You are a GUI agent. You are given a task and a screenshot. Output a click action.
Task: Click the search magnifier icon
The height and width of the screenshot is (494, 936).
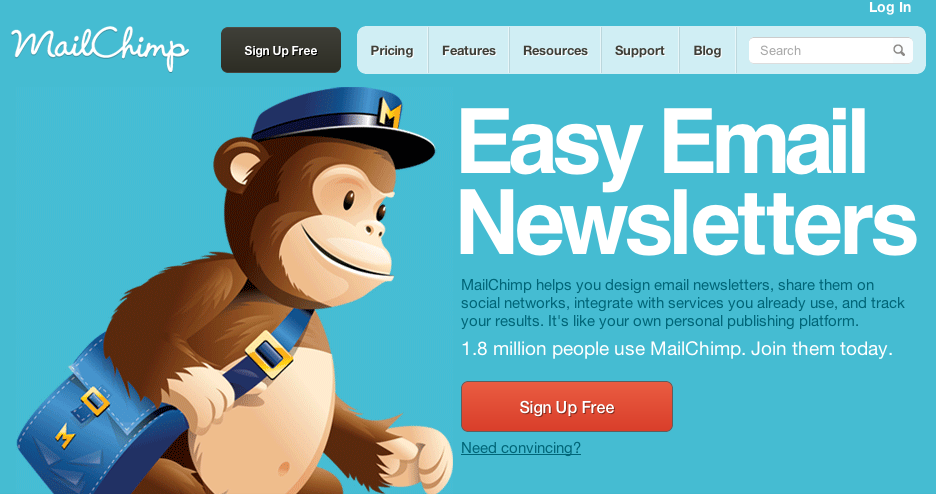(898, 50)
